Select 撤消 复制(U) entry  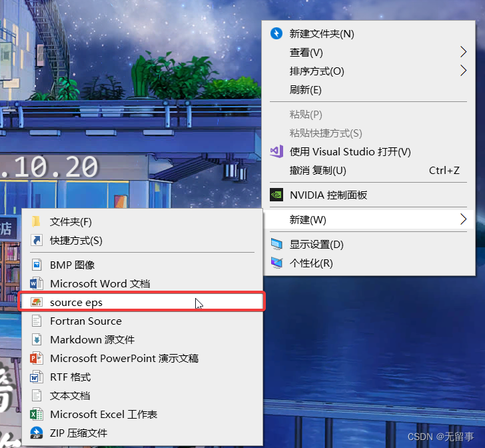[368, 170]
